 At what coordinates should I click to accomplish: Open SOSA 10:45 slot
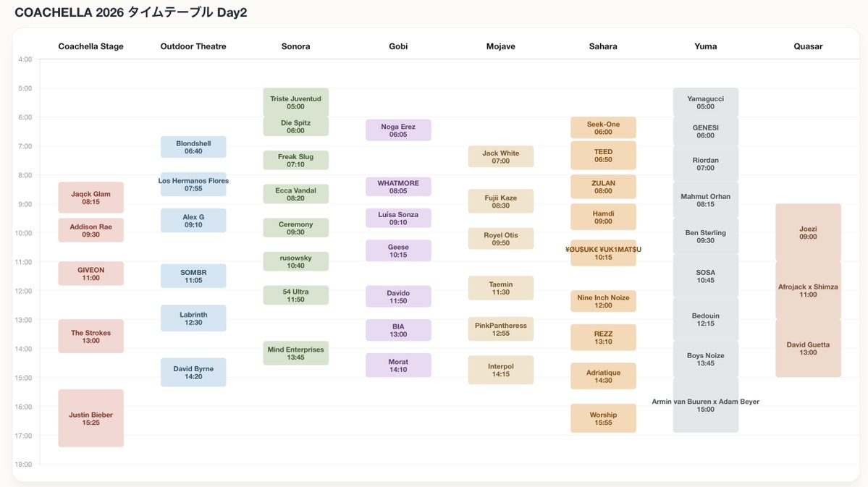point(705,276)
